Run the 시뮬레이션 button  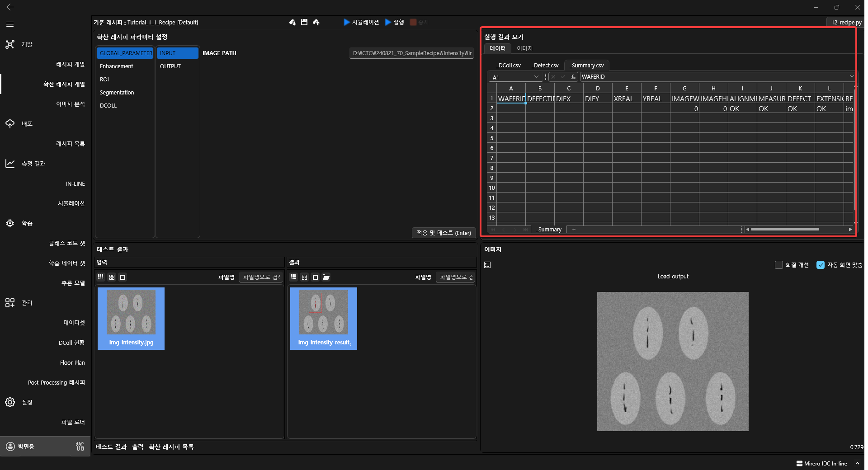pyautogui.click(x=361, y=22)
